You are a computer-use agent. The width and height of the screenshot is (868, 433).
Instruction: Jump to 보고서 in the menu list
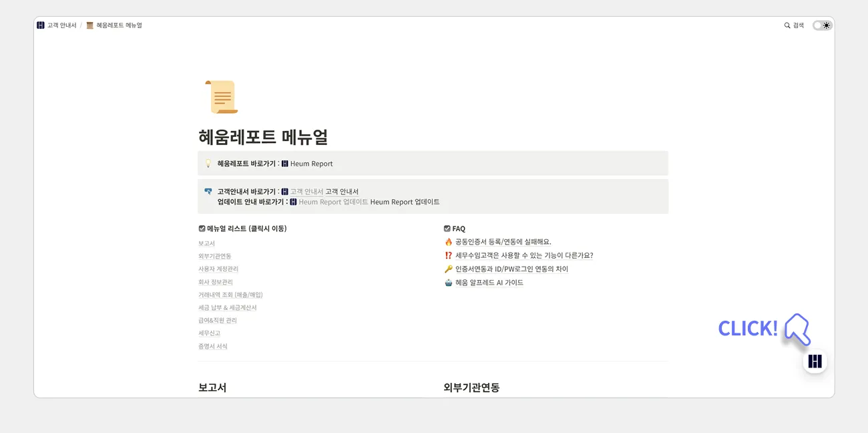[x=206, y=243]
